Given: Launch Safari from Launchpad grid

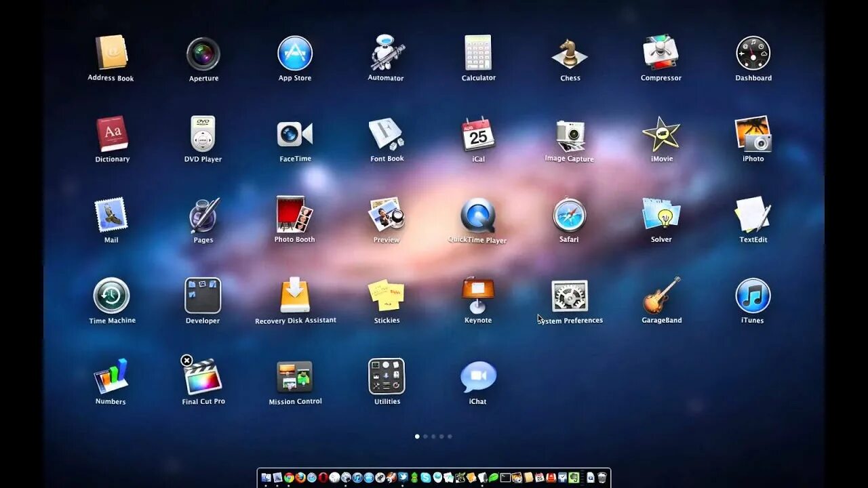Looking at the screenshot, I should [x=570, y=215].
